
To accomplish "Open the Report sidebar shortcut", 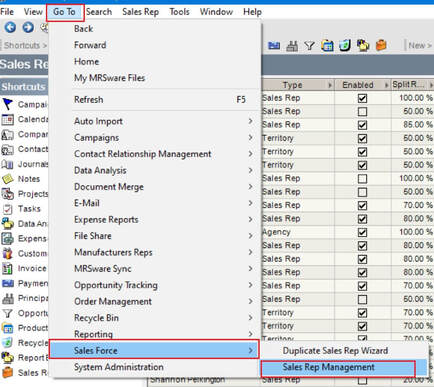I will point(25,358).
